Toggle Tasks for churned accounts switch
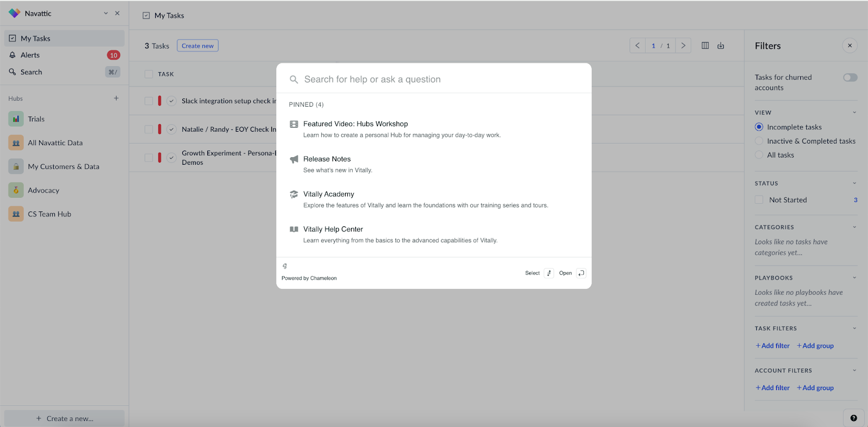This screenshot has height=427, width=868. tap(850, 77)
